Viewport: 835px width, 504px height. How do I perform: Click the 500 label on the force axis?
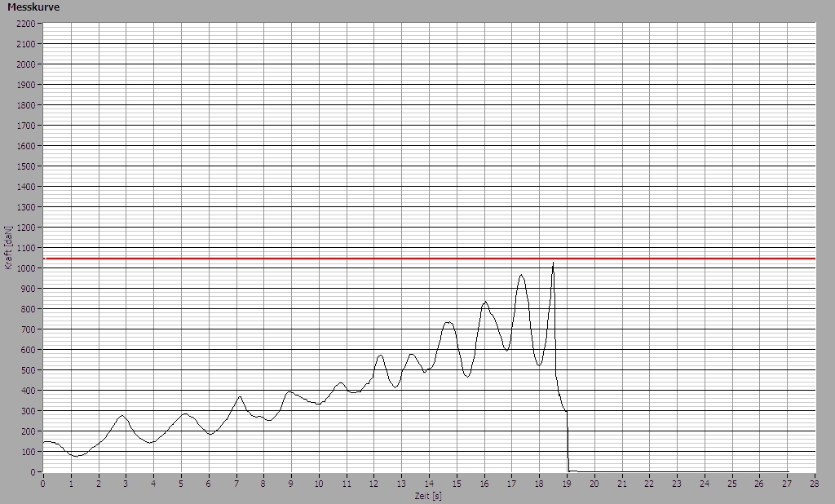coord(28,370)
